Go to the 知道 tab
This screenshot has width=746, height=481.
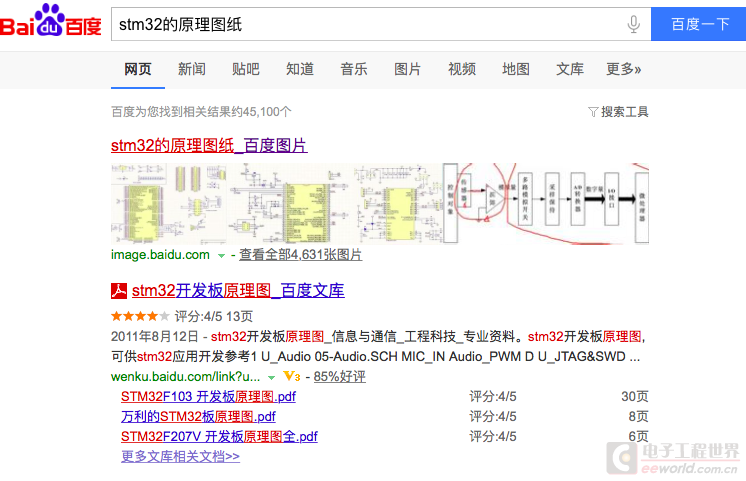click(x=300, y=69)
